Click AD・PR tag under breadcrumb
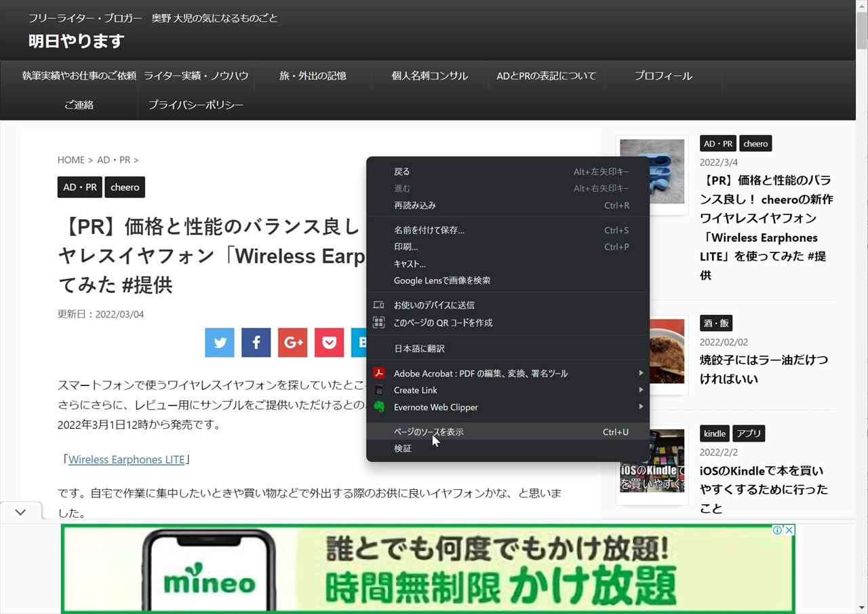The width and height of the screenshot is (868, 614). click(80, 187)
